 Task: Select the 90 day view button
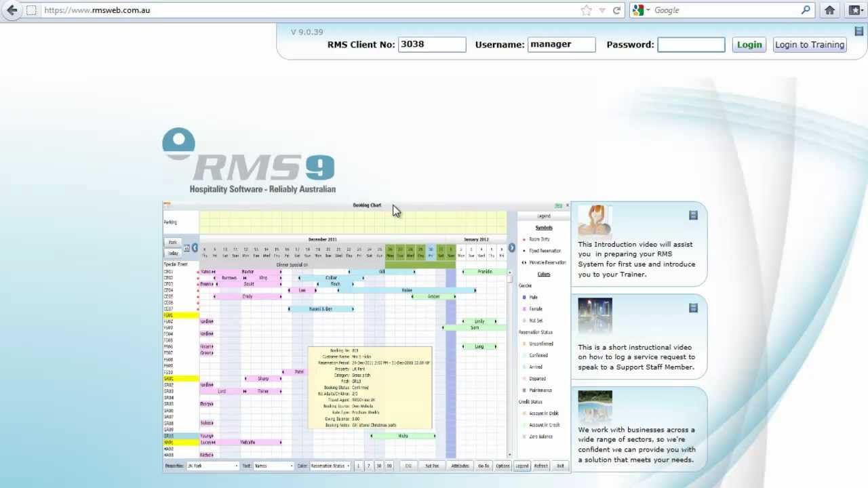(389, 466)
